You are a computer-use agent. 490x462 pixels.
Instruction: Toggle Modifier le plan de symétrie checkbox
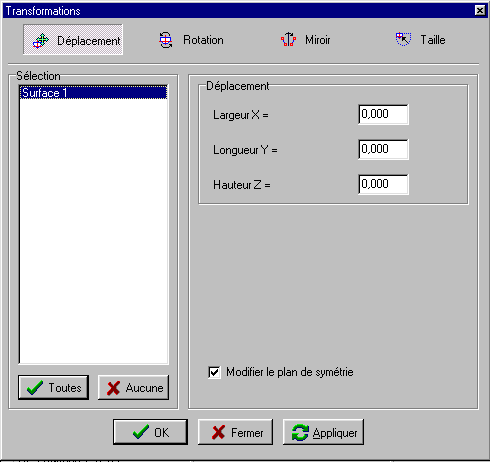pyautogui.click(x=214, y=372)
